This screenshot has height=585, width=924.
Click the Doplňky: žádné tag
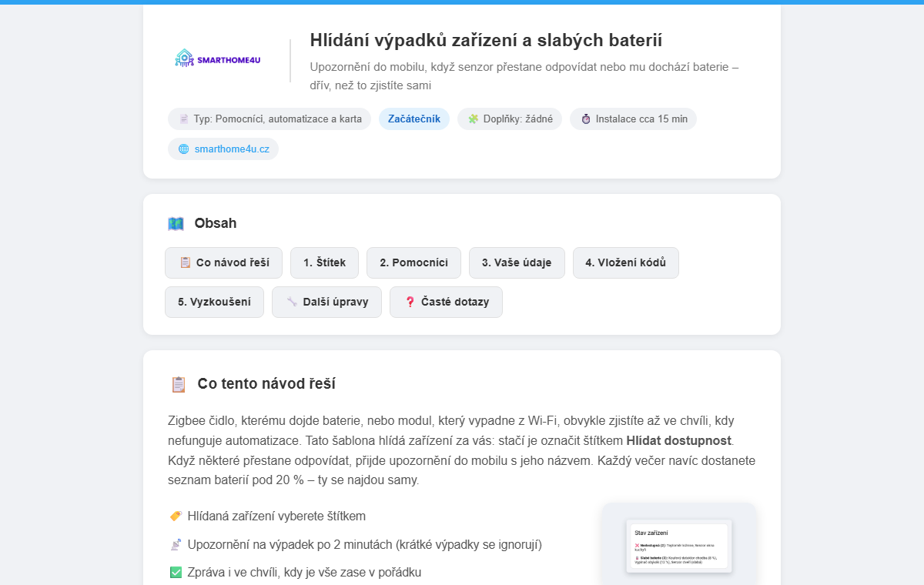click(510, 119)
